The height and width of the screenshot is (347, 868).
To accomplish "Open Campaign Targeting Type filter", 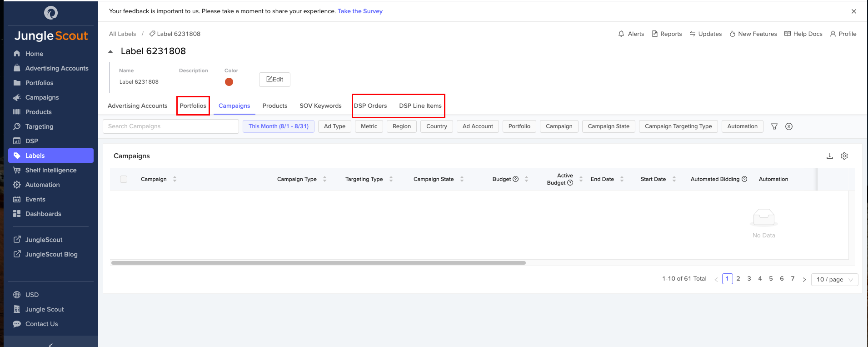I will (678, 126).
